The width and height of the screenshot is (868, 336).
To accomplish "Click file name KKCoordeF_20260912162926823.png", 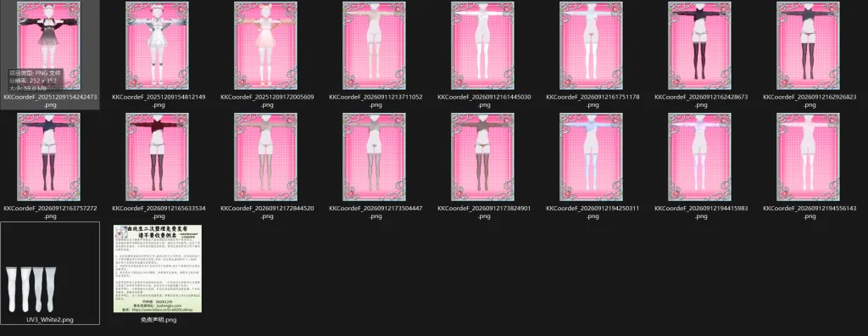I will (810, 100).
